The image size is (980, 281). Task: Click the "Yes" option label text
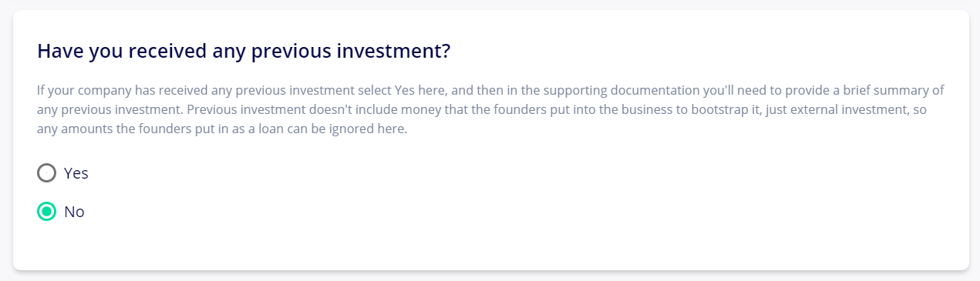76,173
